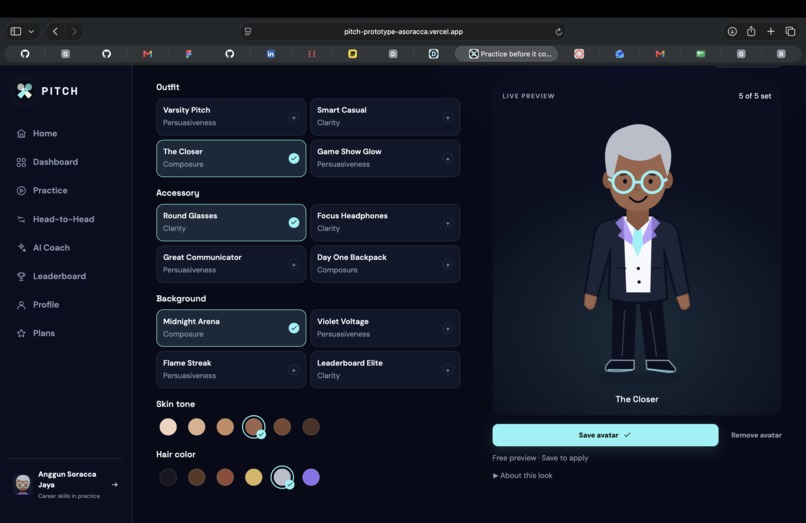Click the PITCH logo icon
The height and width of the screenshot is (523, 806).
coord(24,91)
